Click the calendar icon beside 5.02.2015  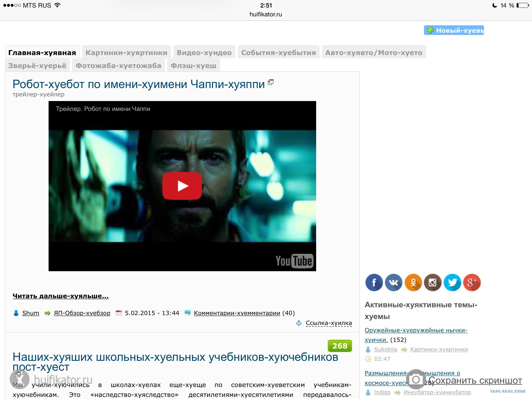119,313
